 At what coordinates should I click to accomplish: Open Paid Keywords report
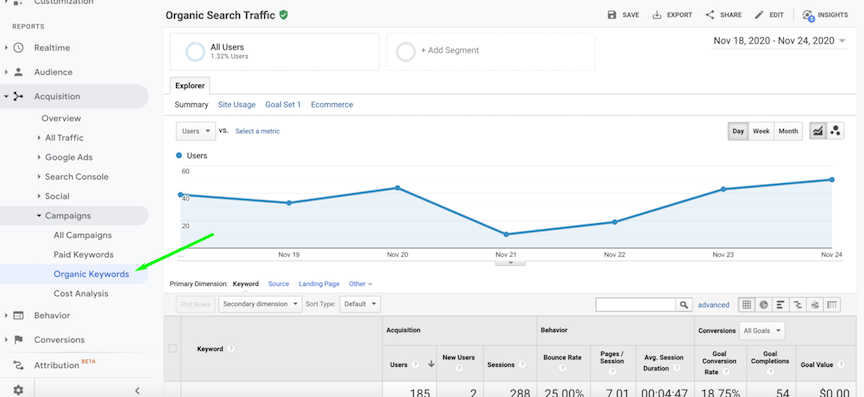coord(84,255)
